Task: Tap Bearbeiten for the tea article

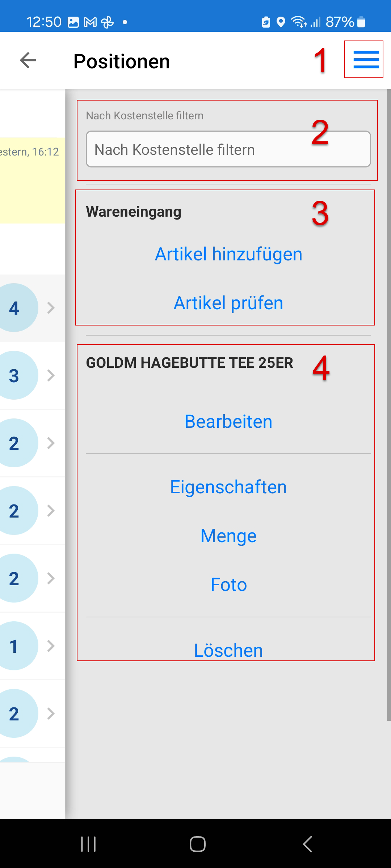Action: click(x=228, y=421)
